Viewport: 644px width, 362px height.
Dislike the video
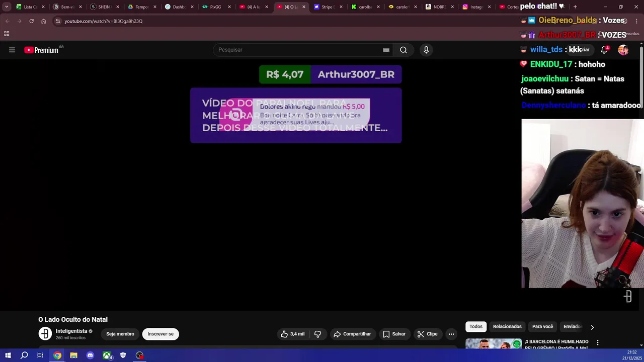coord(317,334)
